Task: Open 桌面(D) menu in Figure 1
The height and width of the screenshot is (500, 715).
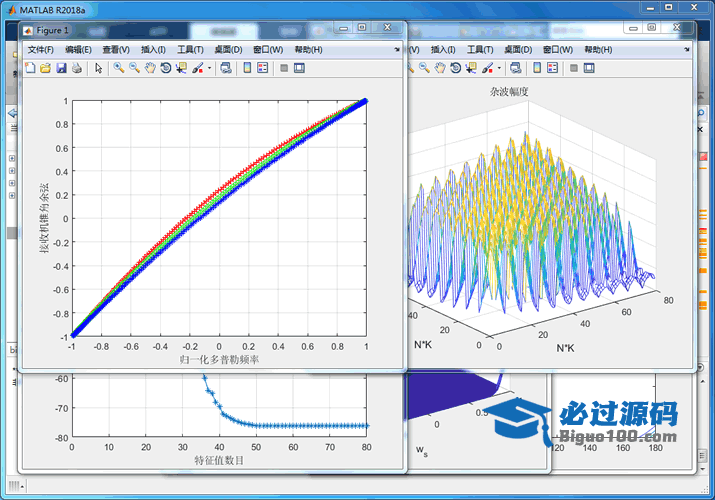Action: click(x=228, y=50)
